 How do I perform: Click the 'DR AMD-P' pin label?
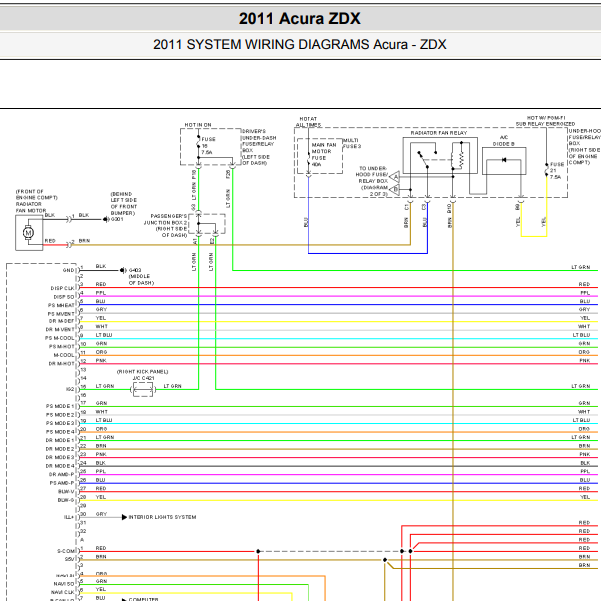click(61, 475)
